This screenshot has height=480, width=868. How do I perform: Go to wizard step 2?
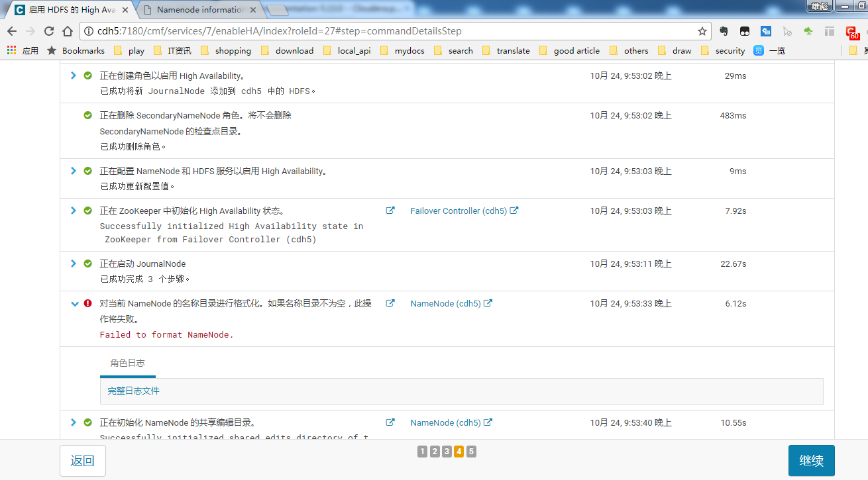[435, 452]
